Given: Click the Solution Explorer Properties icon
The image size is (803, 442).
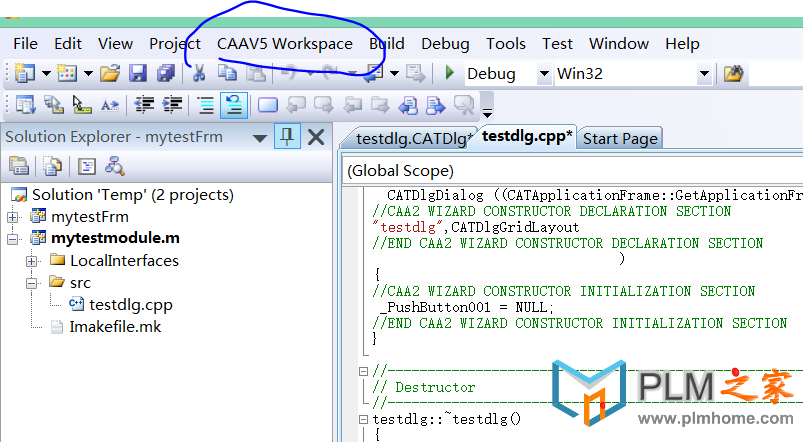Looking at the screenshot, I should [x=19, y=166].
